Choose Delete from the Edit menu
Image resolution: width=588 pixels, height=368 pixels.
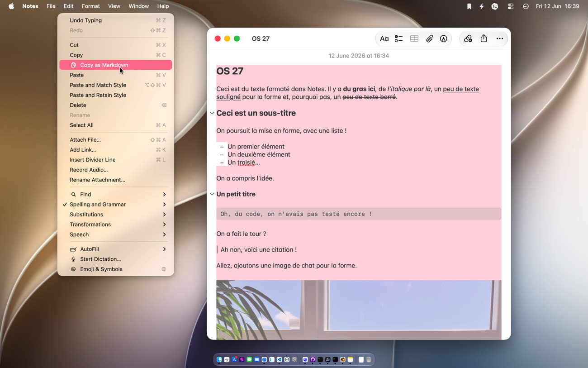pyautogui.click(x=116, y=105)
